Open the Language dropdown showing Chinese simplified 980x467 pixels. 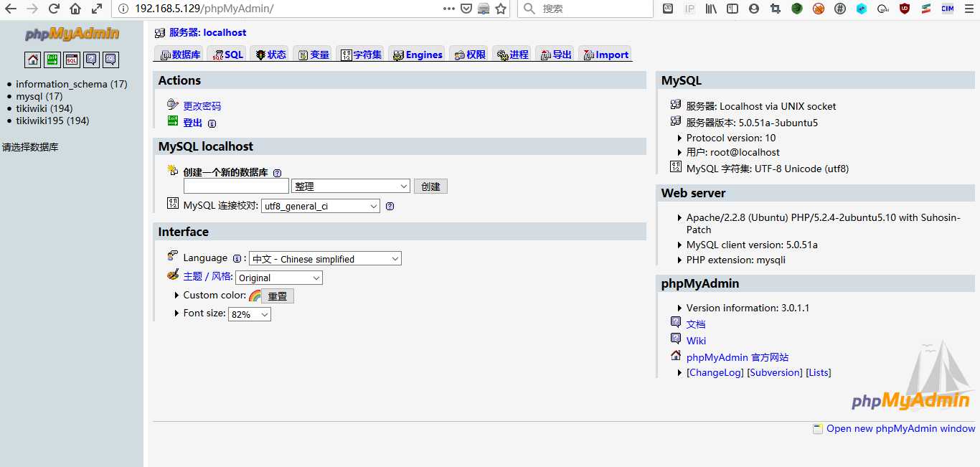pyautogui.click(x=325, y=258)
